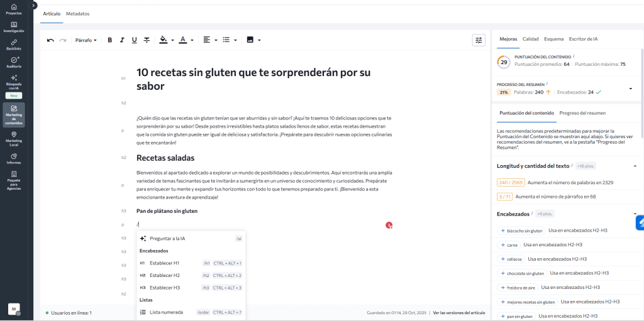
Task: Collapse the Encabezados recommendations section
Action: click(635, 214)
